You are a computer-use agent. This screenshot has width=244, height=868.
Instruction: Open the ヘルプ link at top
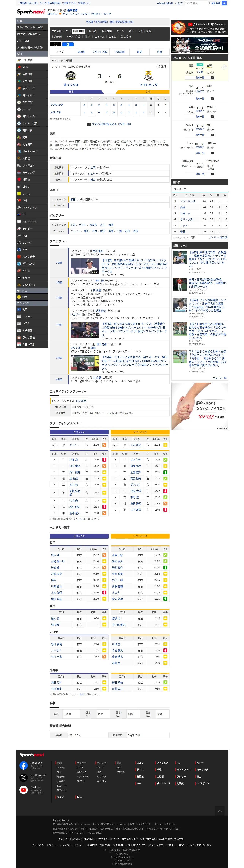[179, 3]
